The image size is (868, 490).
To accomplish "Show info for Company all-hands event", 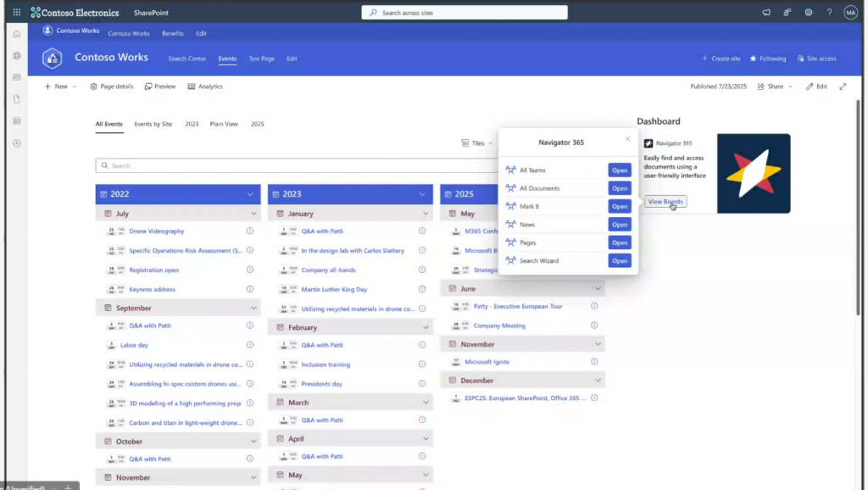I will [422, 270].
